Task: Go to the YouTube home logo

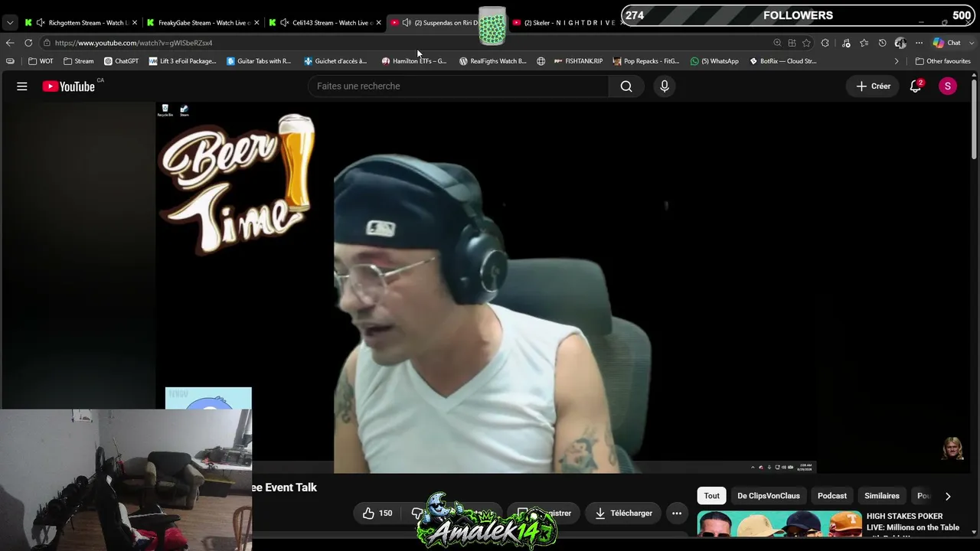Action: point(68,86)
